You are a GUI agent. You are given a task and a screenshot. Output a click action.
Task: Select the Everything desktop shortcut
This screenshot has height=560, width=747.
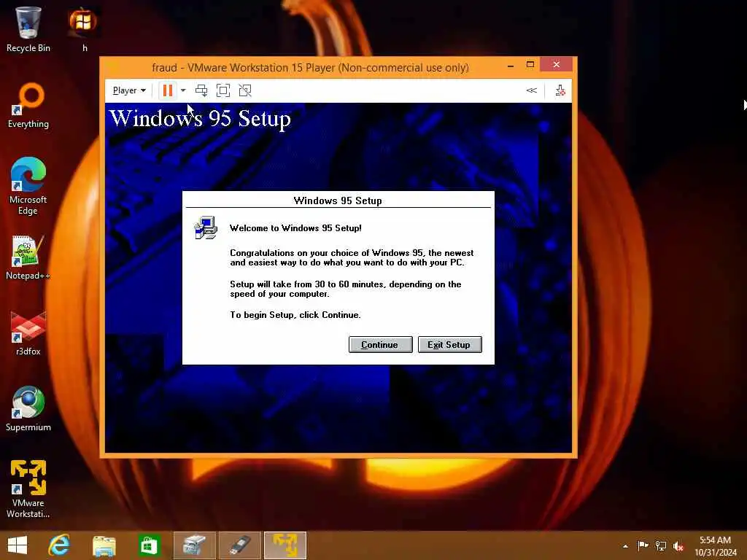(x=28, y=106)
